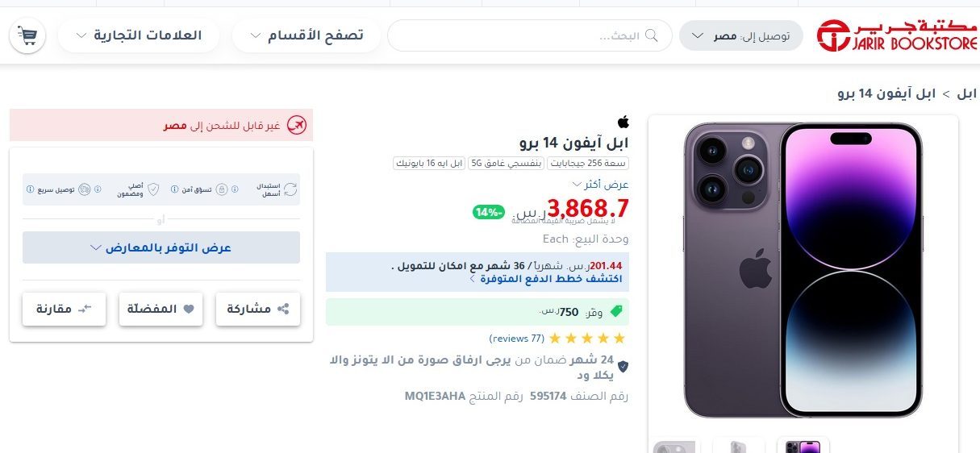Expand عرض أكثر to show more specs
980x453 pixels.
click(x=599, y=185)
